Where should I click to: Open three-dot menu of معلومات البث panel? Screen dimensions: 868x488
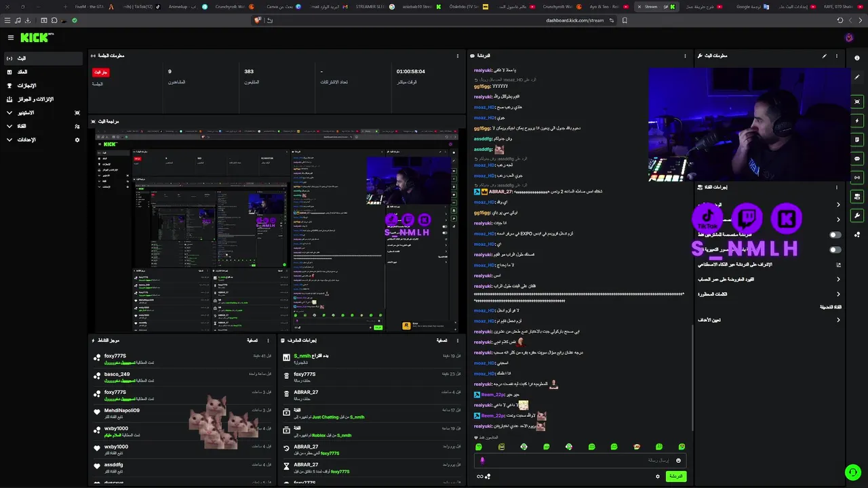click(836, 56)
